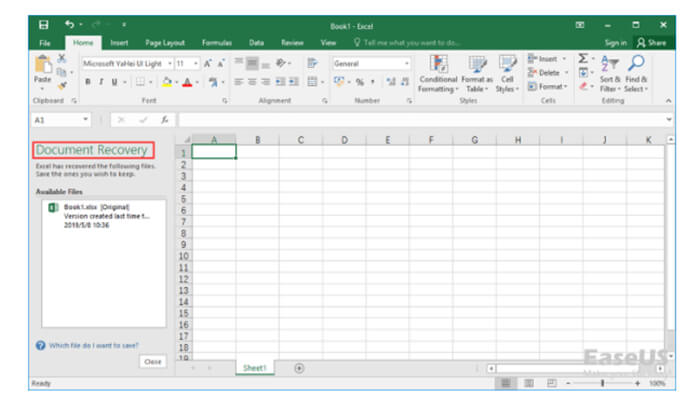Select column C header
Screen dimensions: 700x396
click(x=301, y=140)
